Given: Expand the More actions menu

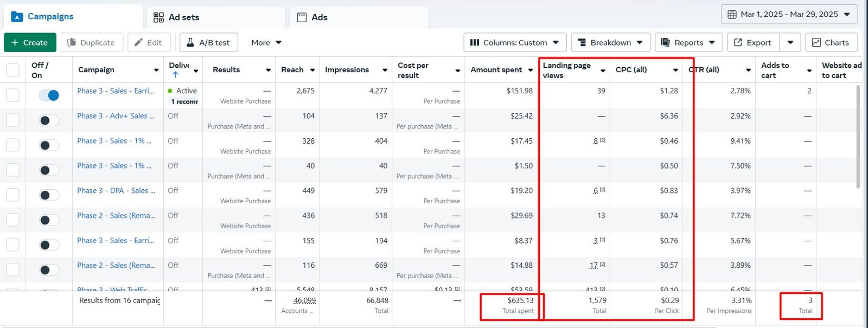Looking at the screenshot, I should pyautogui.click(x=266, y=42).
